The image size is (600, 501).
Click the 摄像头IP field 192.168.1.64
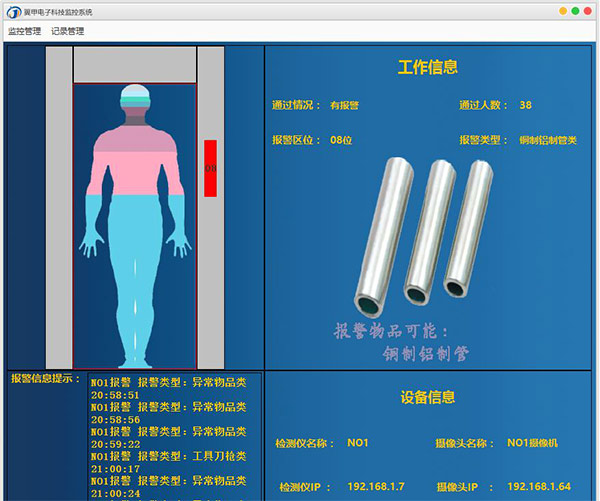click(x=538, y=487)
